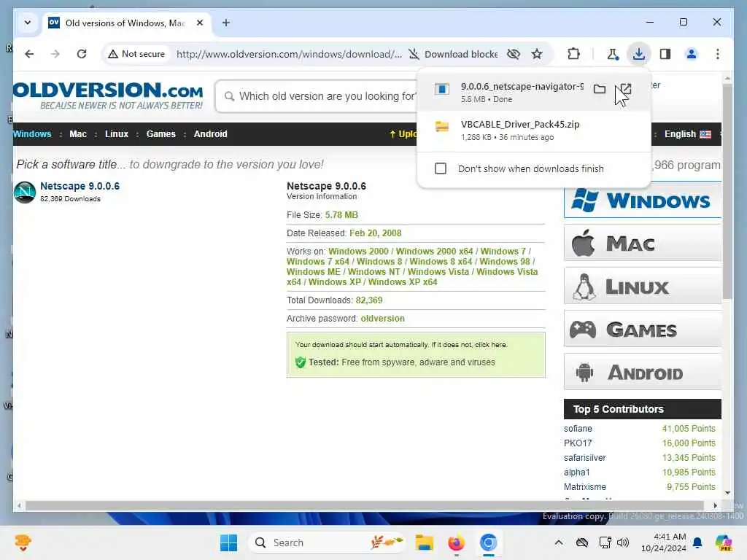Open the Windows platform banner

tap(642, 200)
